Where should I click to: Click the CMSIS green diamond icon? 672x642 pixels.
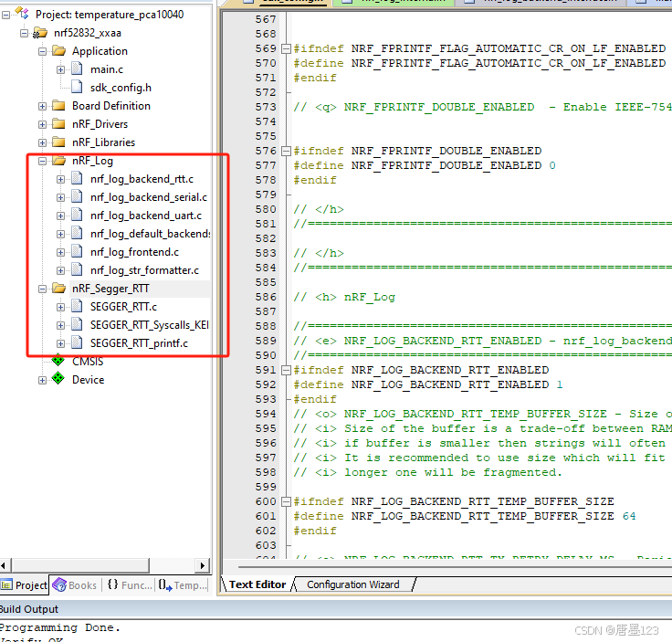[x=58, y=360]
